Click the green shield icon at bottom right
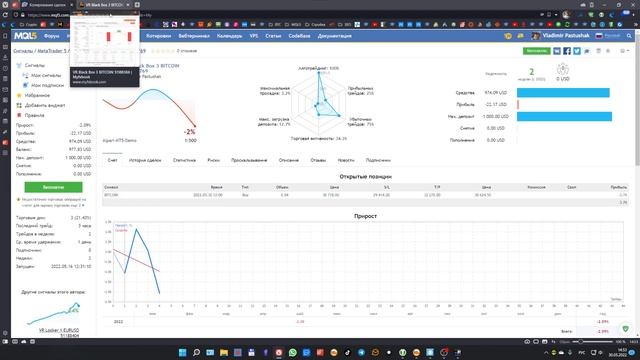The image size is (640, 360). pyautogui.click(x=625, y=328)
